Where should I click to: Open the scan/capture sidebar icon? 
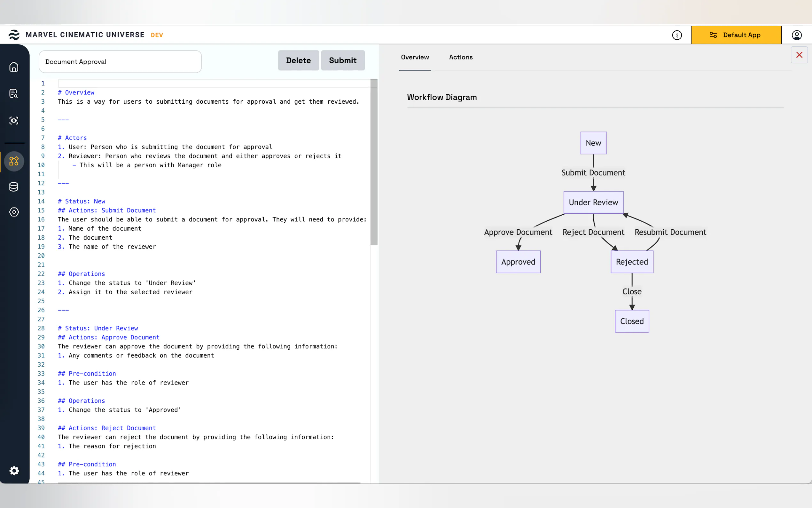pos(14,121)
